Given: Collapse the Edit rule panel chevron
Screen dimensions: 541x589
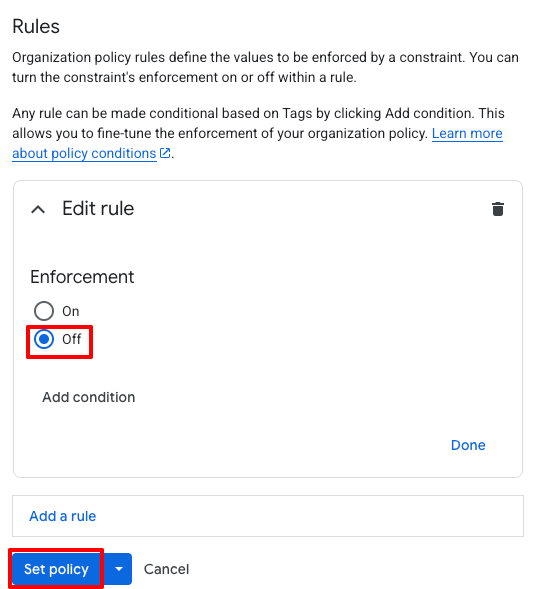Looking at the screenshot, I should 38,209.
